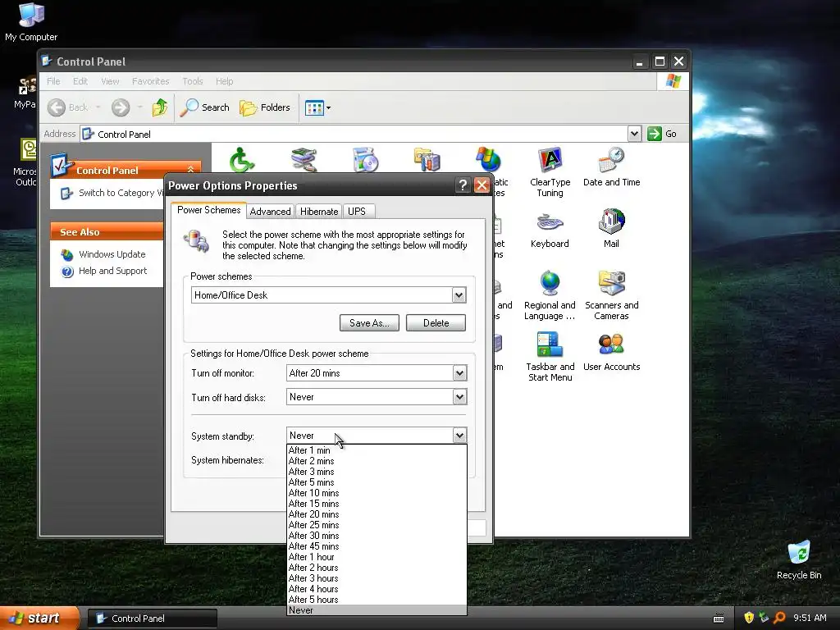The image size is (840, 630).
Task: Open the Mail control panel icon
Action: click(x=611, y=230)
